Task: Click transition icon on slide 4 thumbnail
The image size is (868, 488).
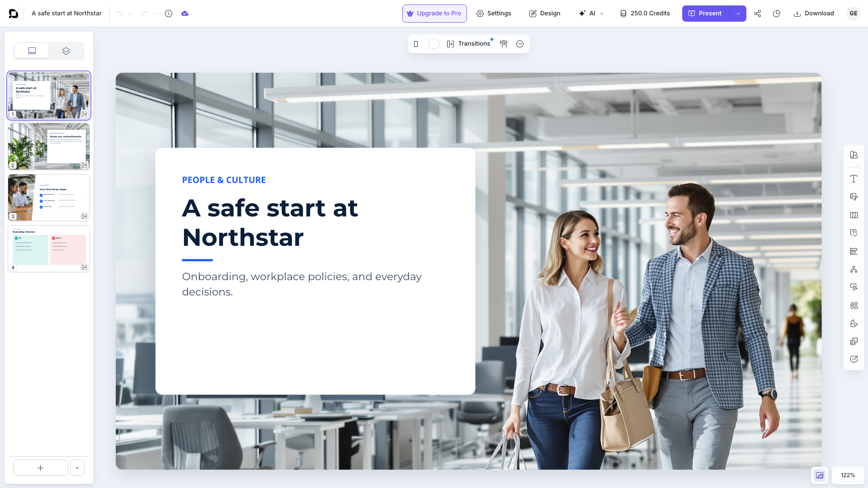Action: [x=84, y=267]
